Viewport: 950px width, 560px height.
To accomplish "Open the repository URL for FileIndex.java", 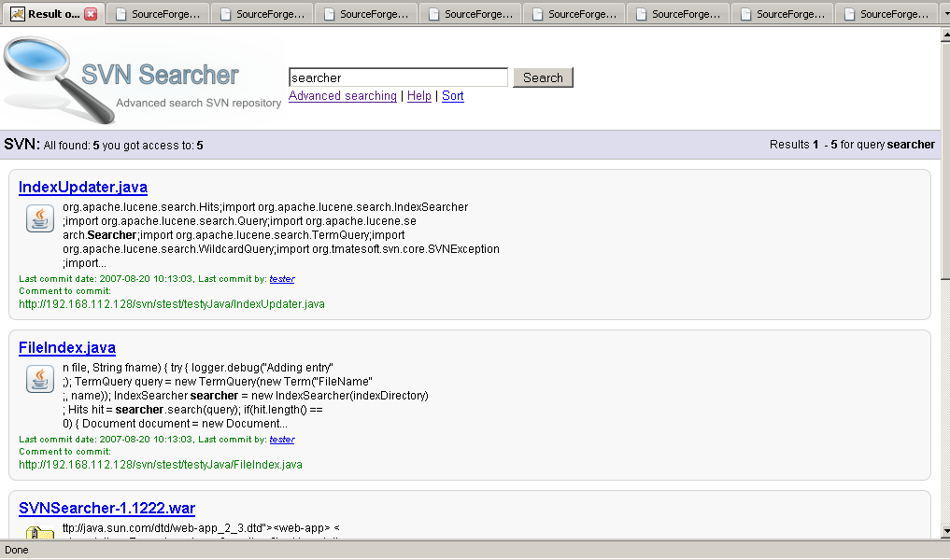I will click(161, 465).
